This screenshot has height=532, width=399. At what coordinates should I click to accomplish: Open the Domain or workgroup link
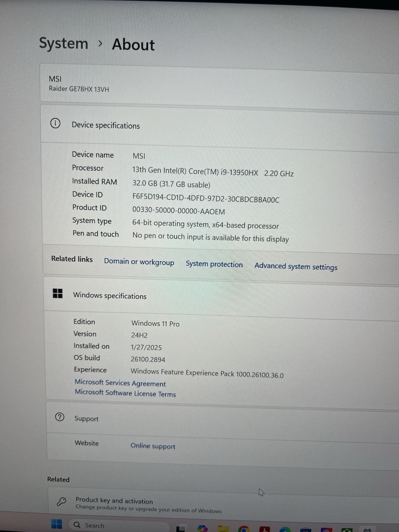(139, 262)
